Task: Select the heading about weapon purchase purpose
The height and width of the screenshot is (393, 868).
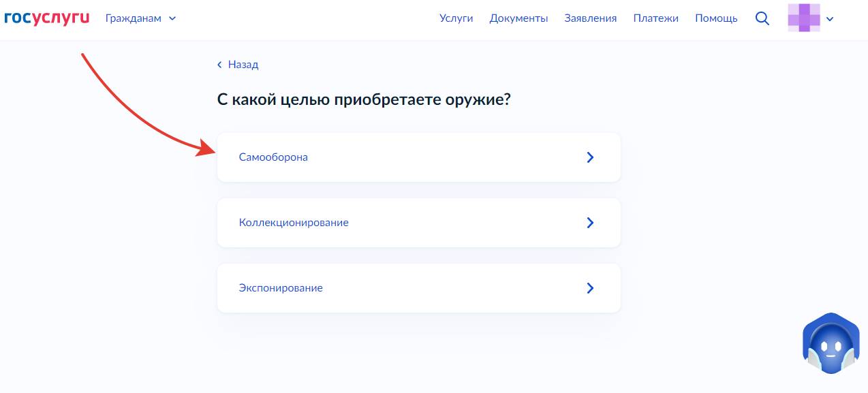Action: click(x=364, y=100)
